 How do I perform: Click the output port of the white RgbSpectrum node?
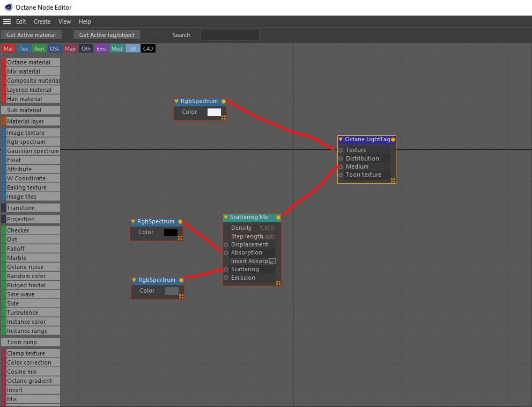pos(224,101)
